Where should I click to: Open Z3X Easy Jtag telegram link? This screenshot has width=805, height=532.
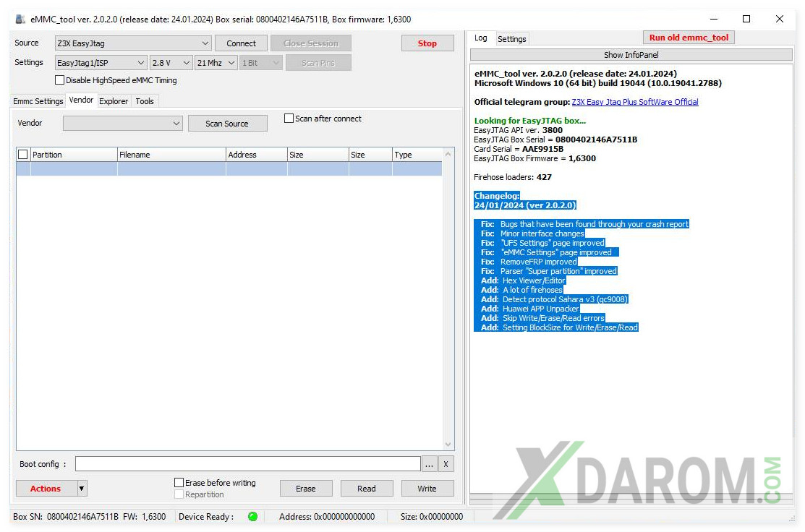click(x=634, y=102)
